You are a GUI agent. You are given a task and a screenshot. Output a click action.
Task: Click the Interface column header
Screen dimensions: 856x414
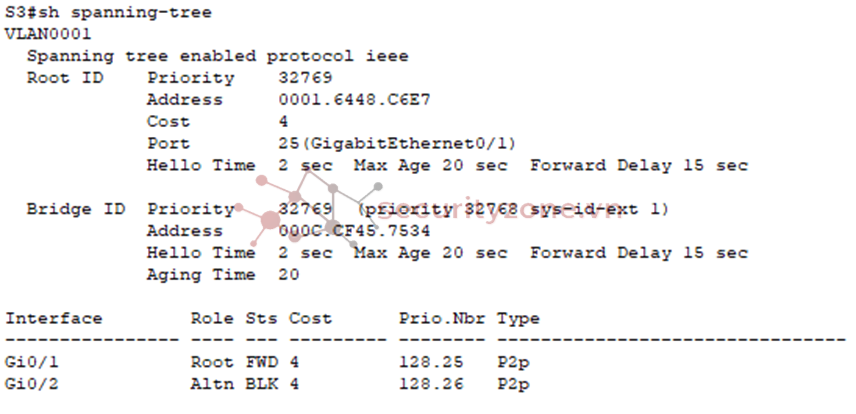tap(54, 318)
